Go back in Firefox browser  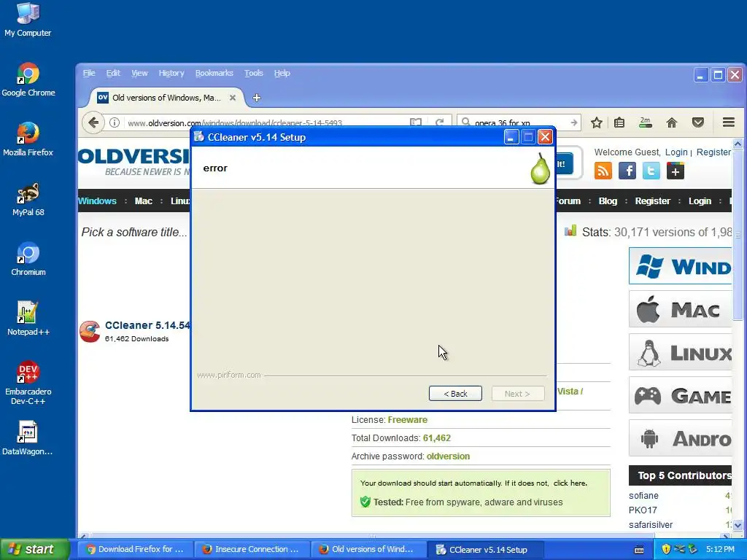click(x=93, y=122)
